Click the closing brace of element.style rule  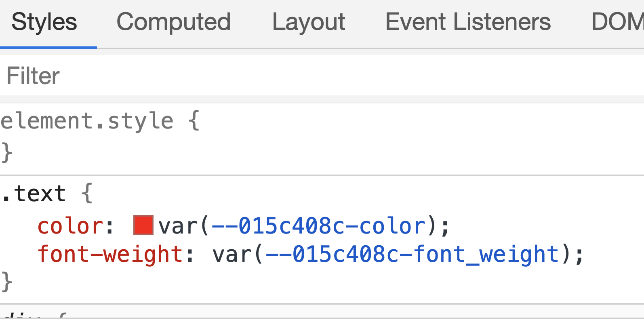pyautogui.click(x=7, y=153)
